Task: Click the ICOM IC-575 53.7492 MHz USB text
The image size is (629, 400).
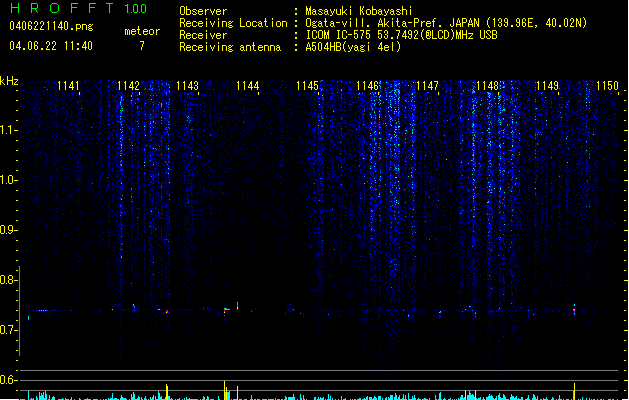Action: coord(402,35)
